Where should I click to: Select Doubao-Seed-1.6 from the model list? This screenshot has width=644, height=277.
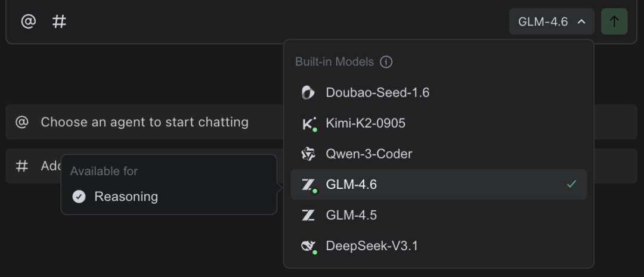point(377,92)
